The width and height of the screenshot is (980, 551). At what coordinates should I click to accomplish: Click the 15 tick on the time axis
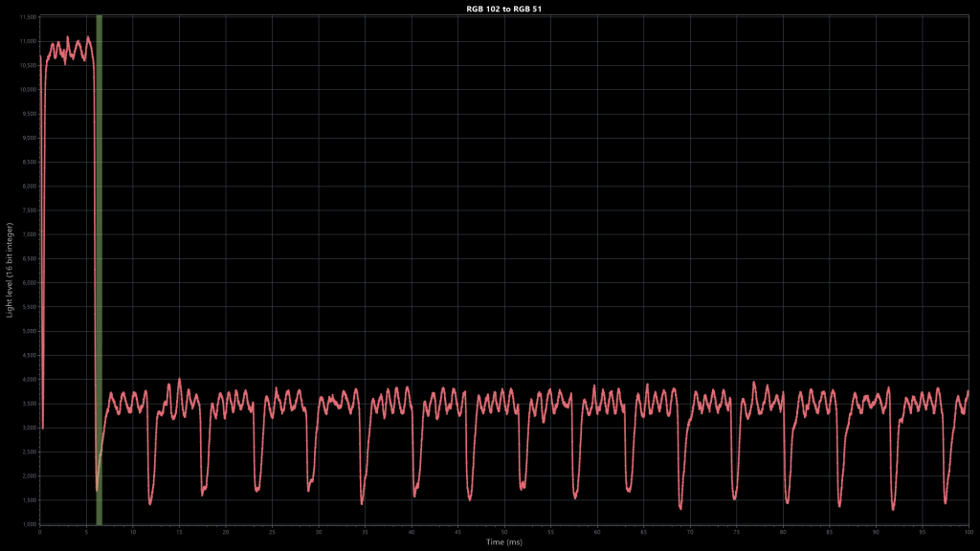coord(179,532)
